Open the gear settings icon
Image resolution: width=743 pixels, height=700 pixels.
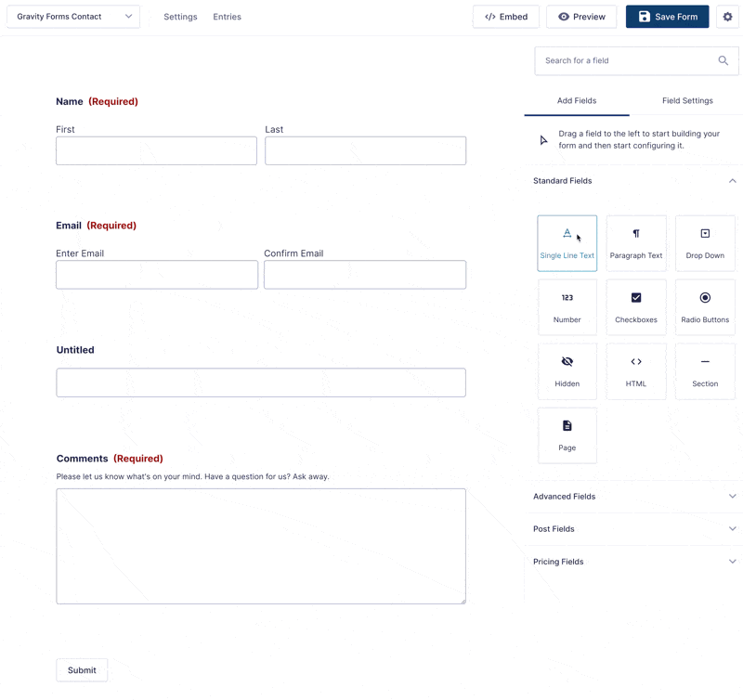pyautogui.click(x=727, y=17)
